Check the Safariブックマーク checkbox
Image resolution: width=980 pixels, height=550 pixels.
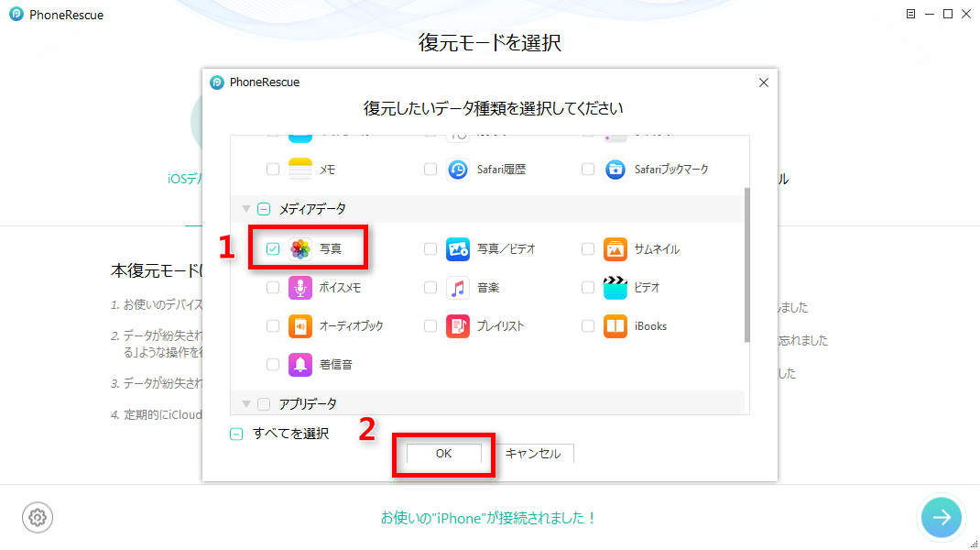click(x=587, y=169)
